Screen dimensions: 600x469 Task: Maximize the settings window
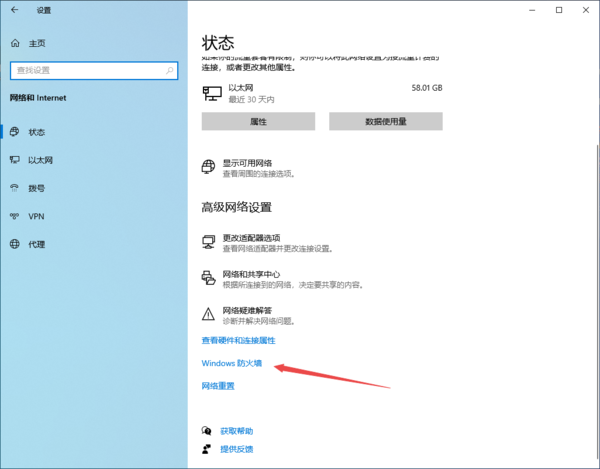[x=559, y=10]
